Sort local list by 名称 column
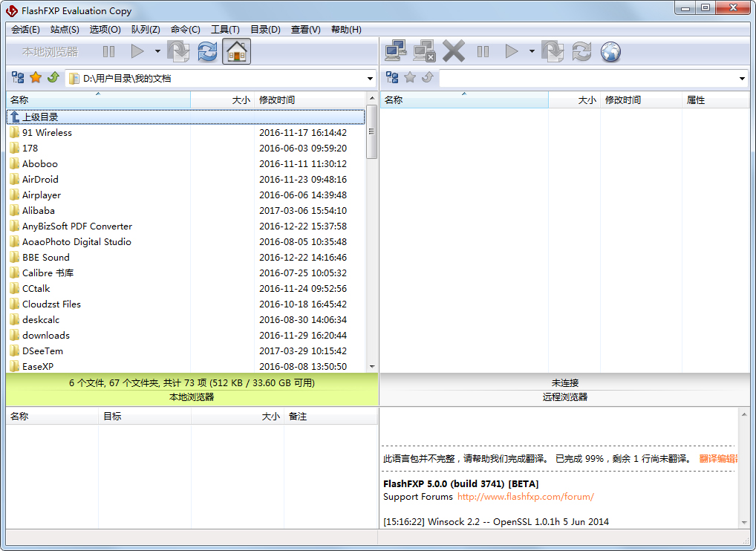The image size is (756, 551). point(98,100)
